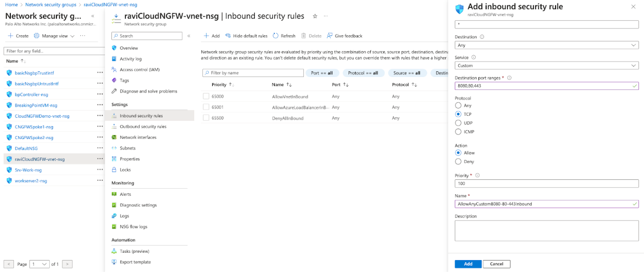The width and height of the screenshot is (644, 275).
Task: Click the Network security groups breadcrumb link
Action: (x=51, y=5)
